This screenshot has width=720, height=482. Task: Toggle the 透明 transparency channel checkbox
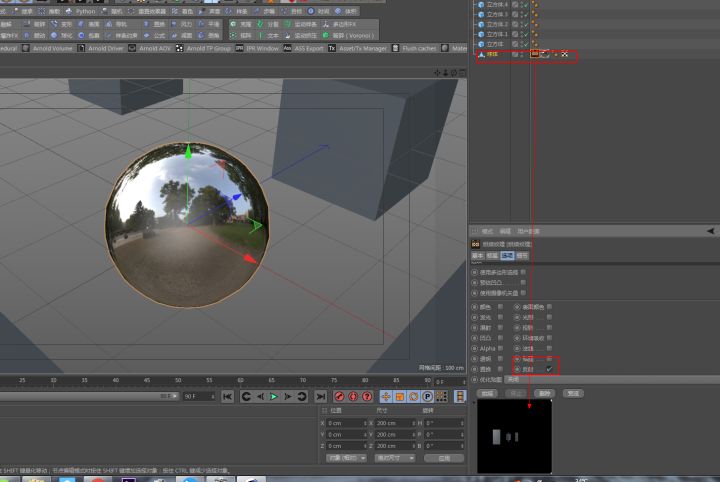coord(500,358)
